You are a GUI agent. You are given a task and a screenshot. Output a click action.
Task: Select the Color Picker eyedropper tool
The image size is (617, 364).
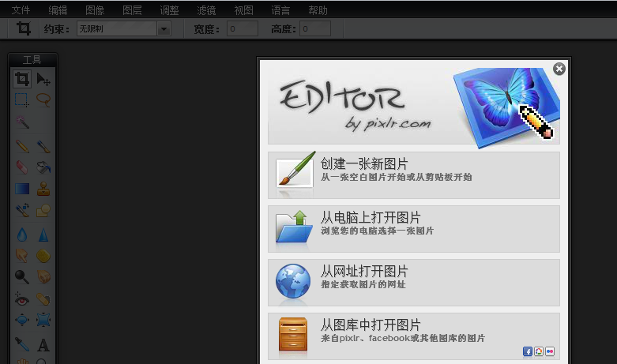(x=22, y=344)
